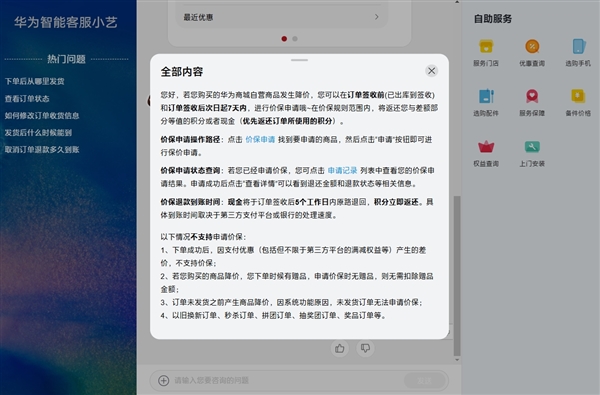
Task: Select hot question 下单后从哪里发货
Action: point(34,81)
